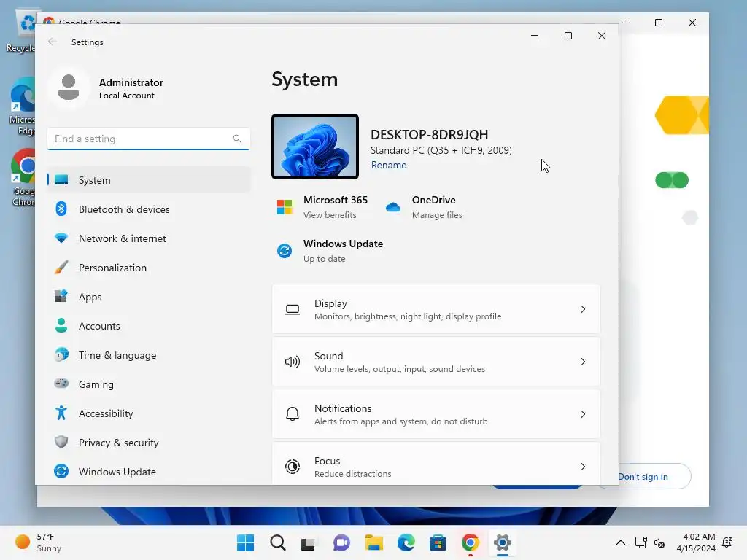Click the Sound speaker icon

pyautogui.click(x=293, y=362)
